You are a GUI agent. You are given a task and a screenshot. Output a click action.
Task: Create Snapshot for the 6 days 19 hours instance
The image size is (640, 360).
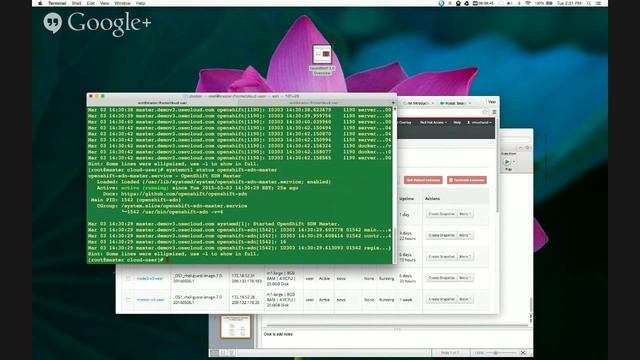click(x=441, y=256)
